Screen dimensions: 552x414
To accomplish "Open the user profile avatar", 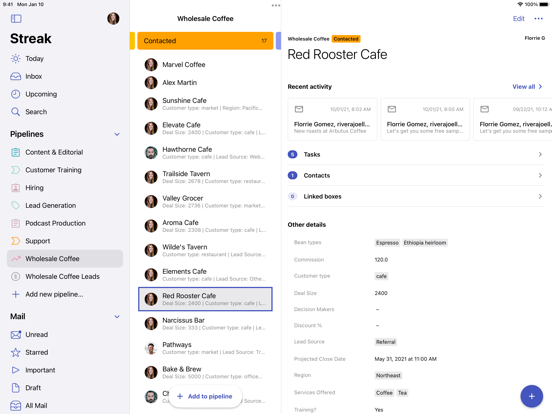I will 113,19.
